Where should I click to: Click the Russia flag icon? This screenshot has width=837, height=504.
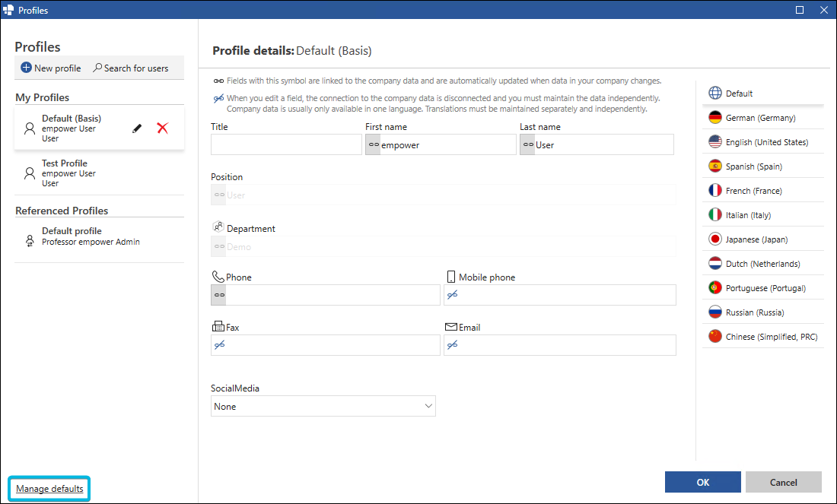coord(715,312)
